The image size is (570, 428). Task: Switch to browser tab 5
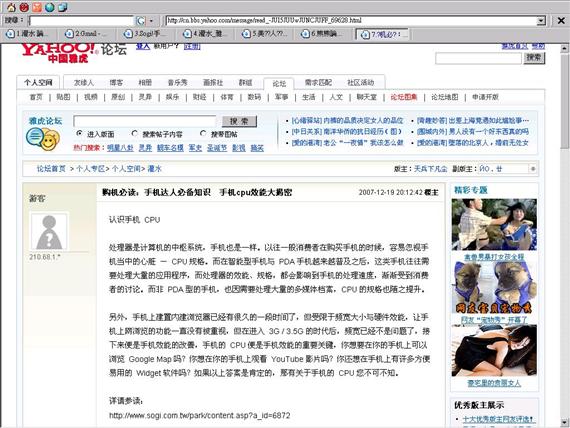(266, 34)
